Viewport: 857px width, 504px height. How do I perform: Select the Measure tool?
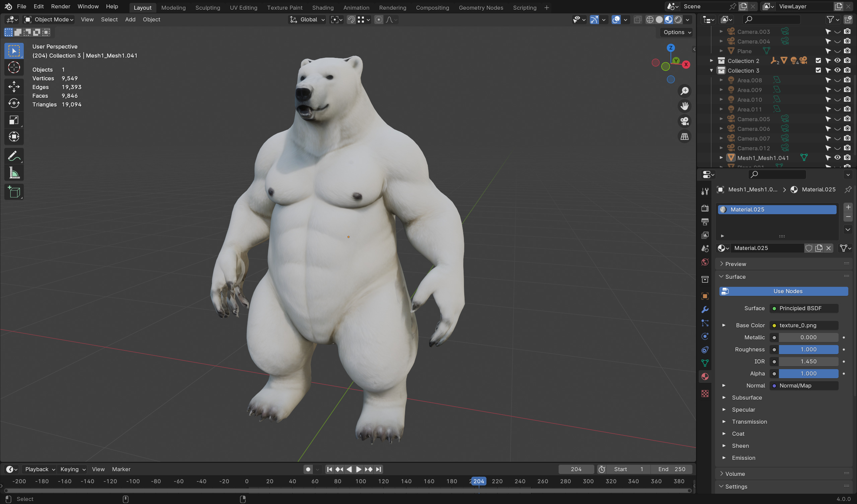pyautogui.click(x=14, y=173)
